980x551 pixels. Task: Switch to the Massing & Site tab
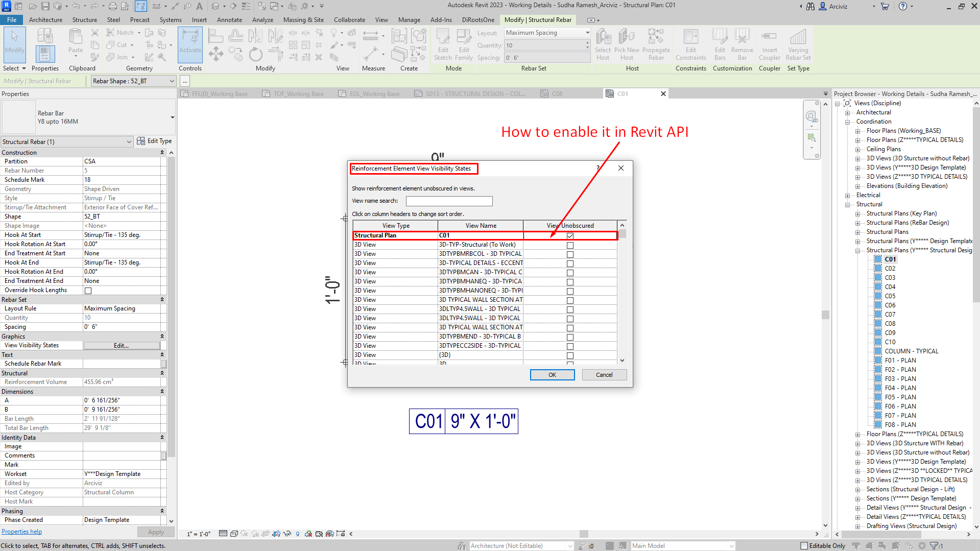click(x=303, y=20)
